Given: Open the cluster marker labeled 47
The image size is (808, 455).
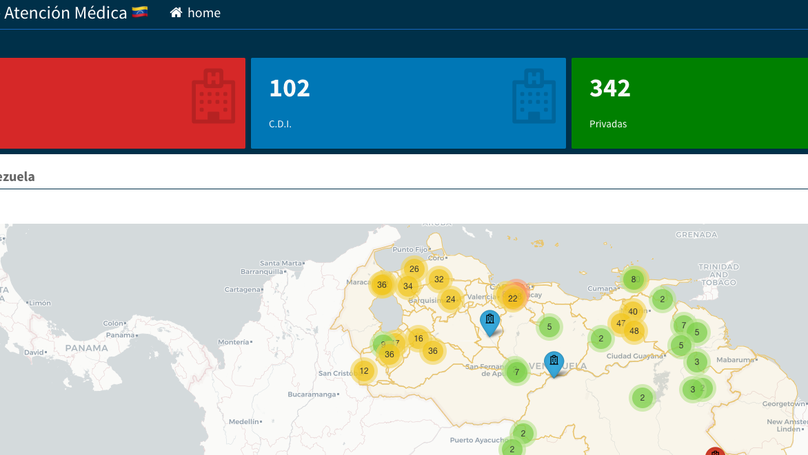Looking at the screenshot, I should [620, 324].
